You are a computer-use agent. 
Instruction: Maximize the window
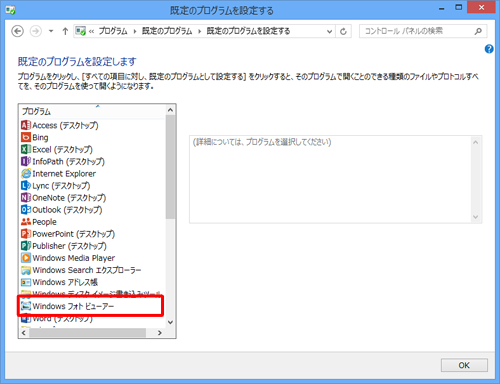[x=459, y=7]
